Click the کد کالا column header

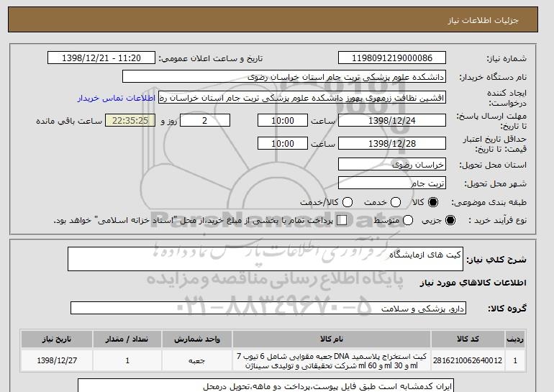[468, 339]
